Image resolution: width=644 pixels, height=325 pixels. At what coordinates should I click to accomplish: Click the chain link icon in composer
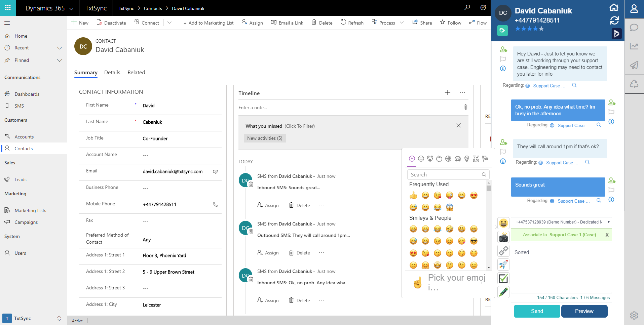(x=503, y=251)
